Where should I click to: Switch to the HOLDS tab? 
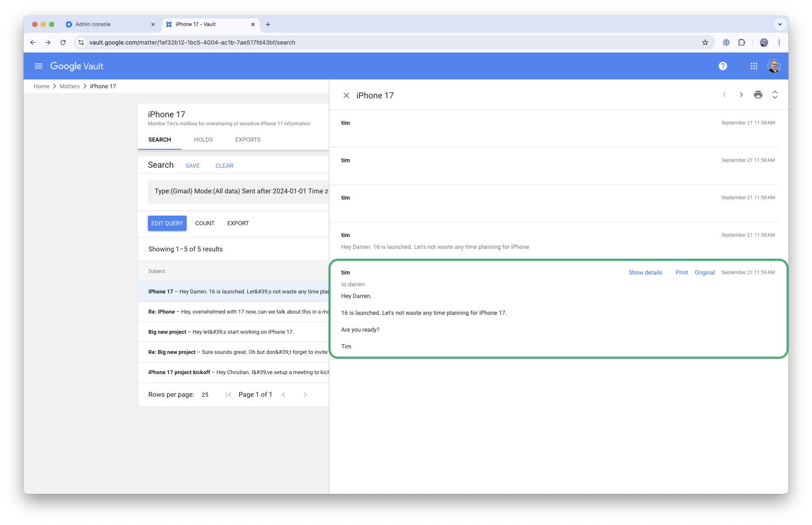click(203, 140)
